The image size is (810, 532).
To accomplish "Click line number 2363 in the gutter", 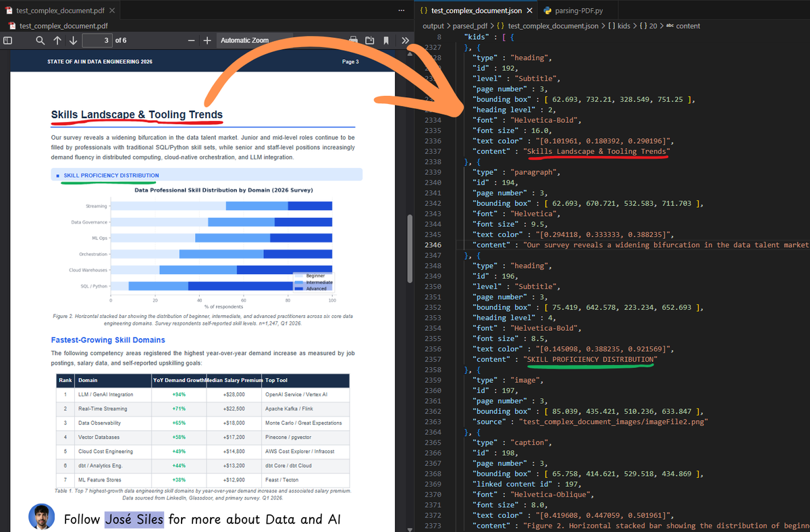I will [431, 422].
